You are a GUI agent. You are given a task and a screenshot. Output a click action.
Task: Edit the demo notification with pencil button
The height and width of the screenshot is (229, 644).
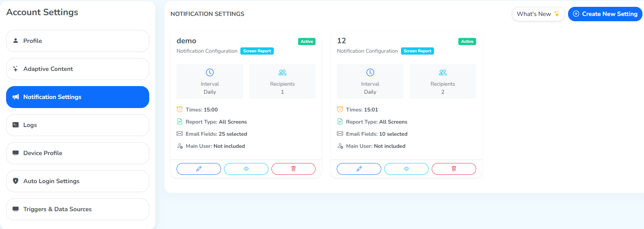tap(199, 169)
